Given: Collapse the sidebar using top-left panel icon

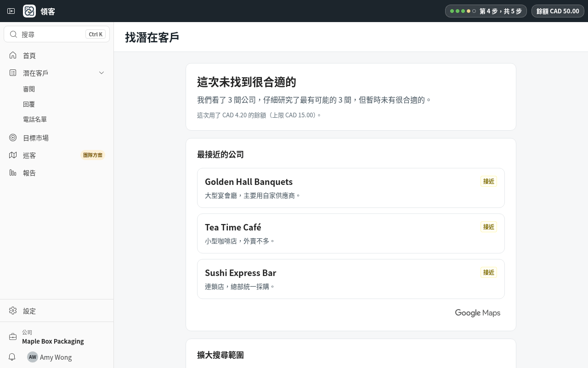Looking at the screenshot, I should pyautogui.click(x=11, y=11).
